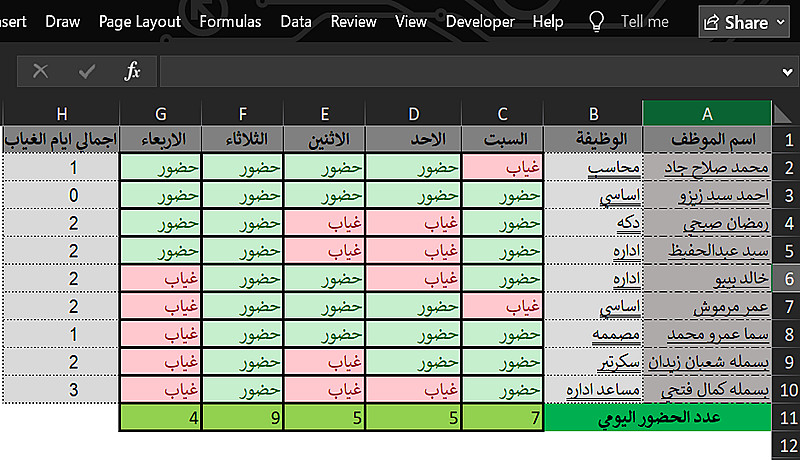Click employee name 'عمر مرموش'
Image resolution: width=800 pixels, height=460 pixels.
click(707, 306)
